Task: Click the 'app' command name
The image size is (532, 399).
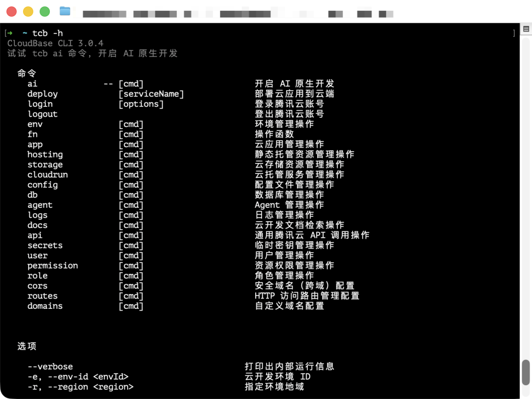Action: pyautogui.click(x=35, y=144)
